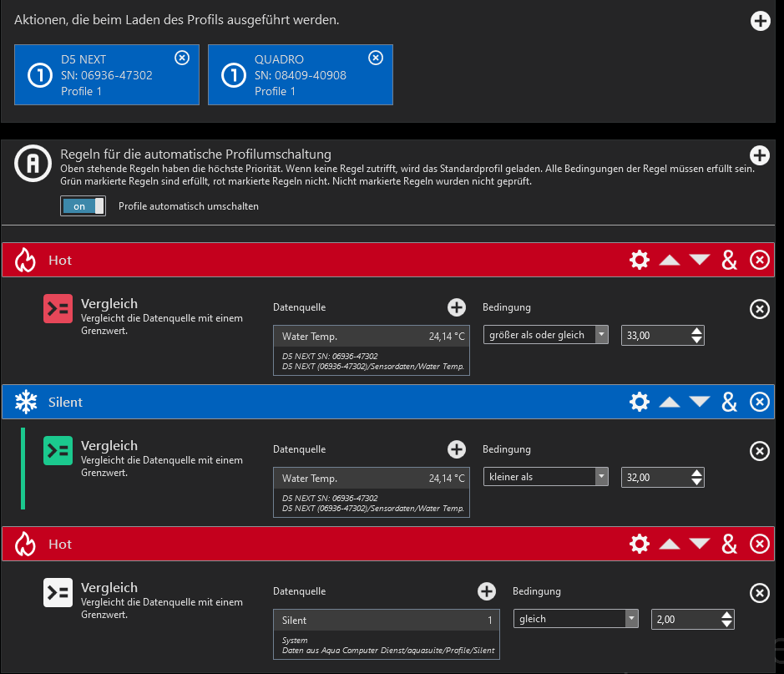
Task: Open the 'kleiner als' condition dropdown
Action: click(546, 477)
